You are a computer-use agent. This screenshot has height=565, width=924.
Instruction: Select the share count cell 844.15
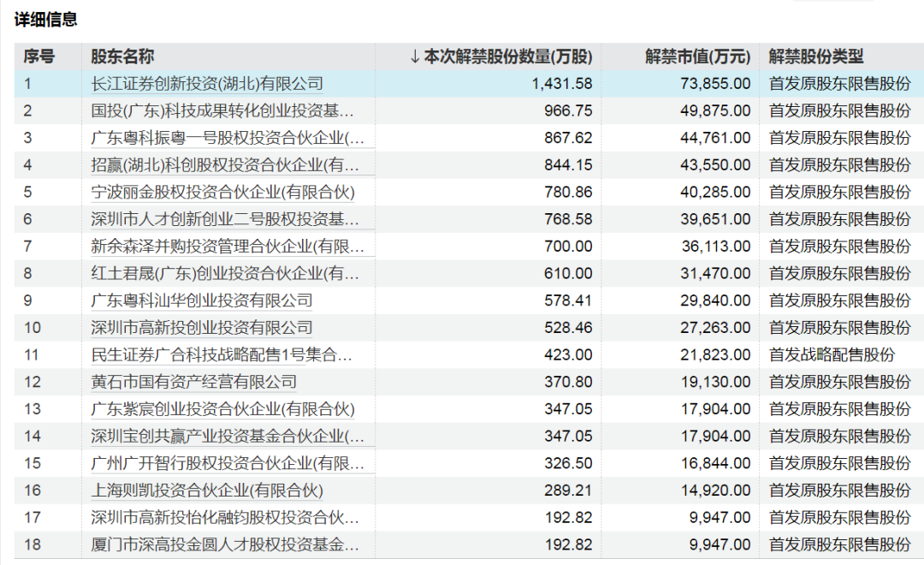coord(568,165)
